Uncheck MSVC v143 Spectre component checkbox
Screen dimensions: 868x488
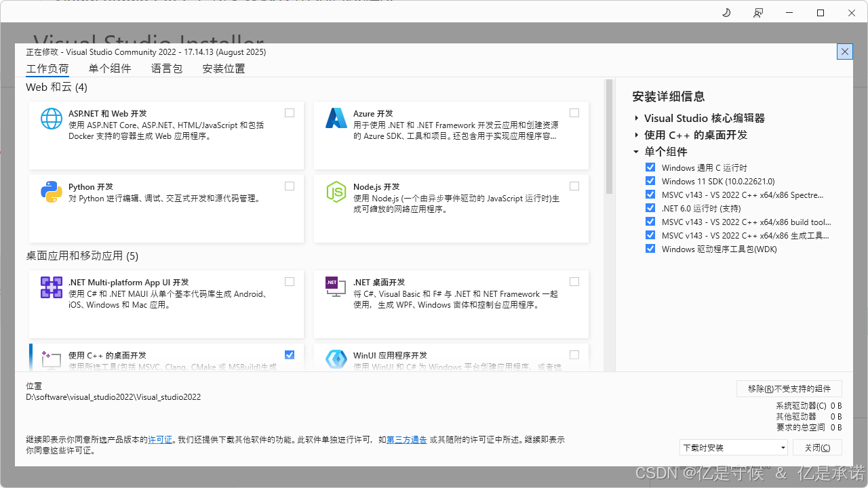tap(650, 195)
